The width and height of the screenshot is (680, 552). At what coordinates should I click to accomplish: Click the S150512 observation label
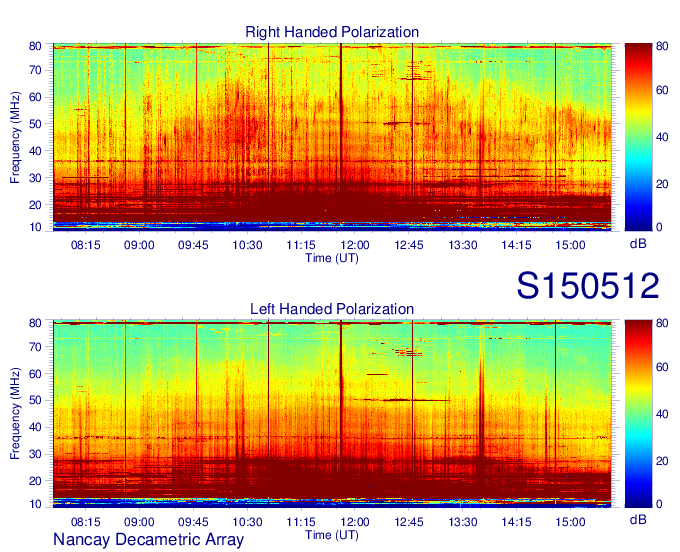(x=588, y=286)
